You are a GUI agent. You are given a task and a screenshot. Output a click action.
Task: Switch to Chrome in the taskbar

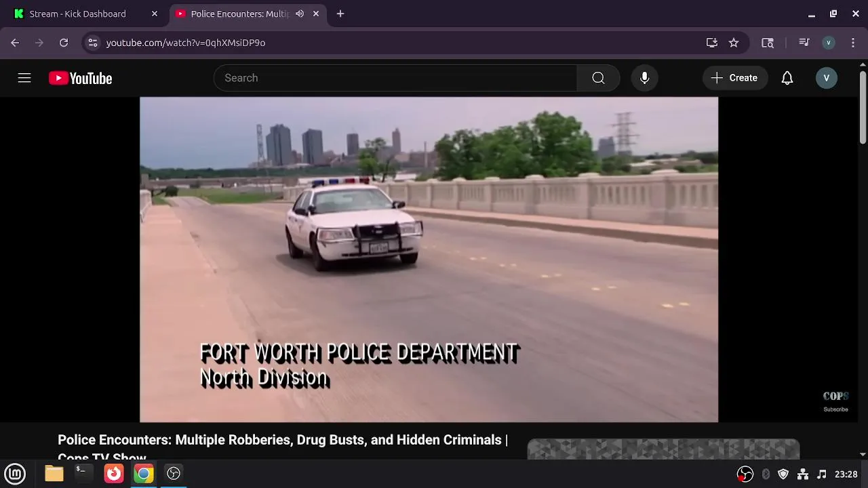click(144, 473)
